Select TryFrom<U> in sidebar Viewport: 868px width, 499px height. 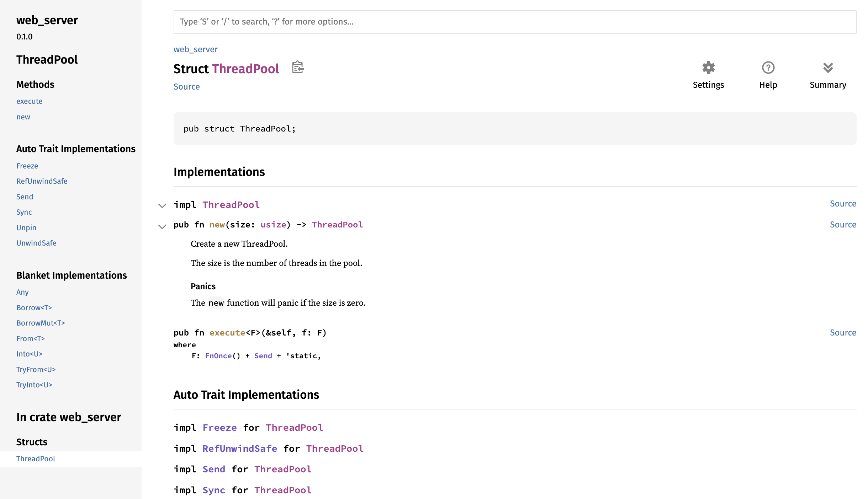36,370
